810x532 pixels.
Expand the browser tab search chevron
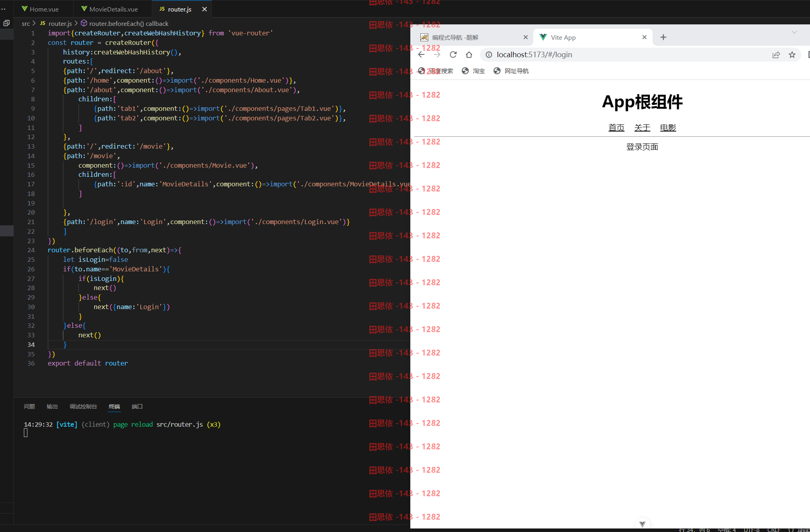coord(794,32)
